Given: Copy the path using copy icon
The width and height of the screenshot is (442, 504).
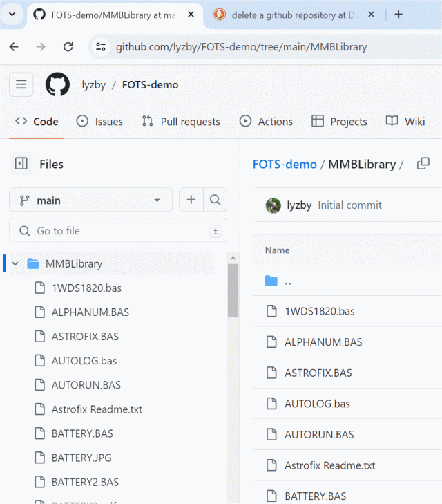Looking at the screenshot, I should click(423, 164).
